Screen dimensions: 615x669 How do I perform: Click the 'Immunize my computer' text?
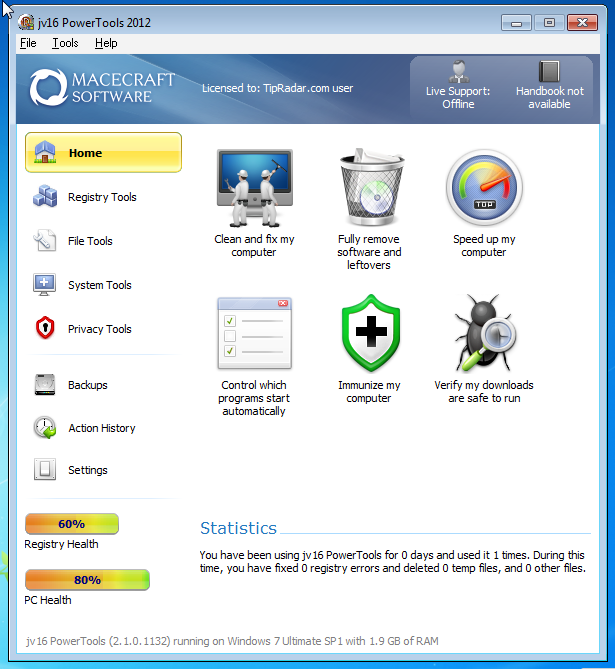pos(369,391)
